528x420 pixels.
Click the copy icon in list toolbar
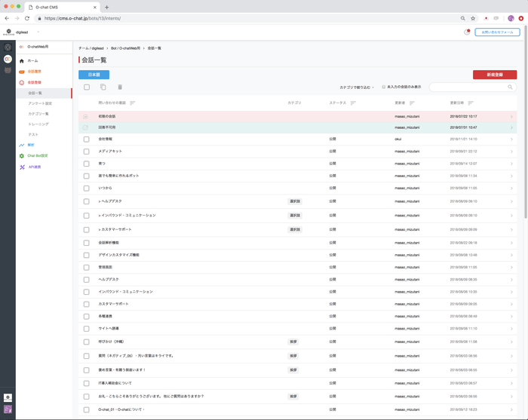[103, 87]
